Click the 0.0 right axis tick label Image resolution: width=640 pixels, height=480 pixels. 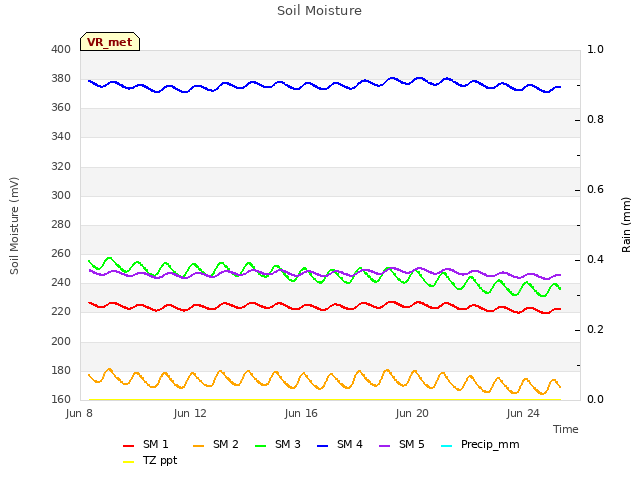(x=595, y=399)
